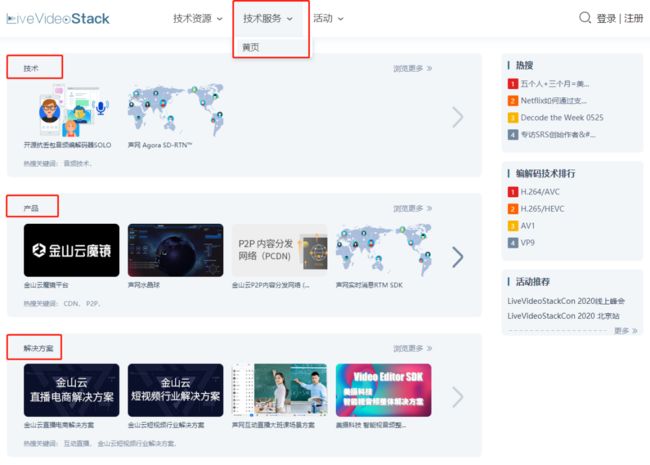Click 金山云短视频行业解决方案 caption link
The height and width of the screenshot is (465, 650).
point(166,425)
